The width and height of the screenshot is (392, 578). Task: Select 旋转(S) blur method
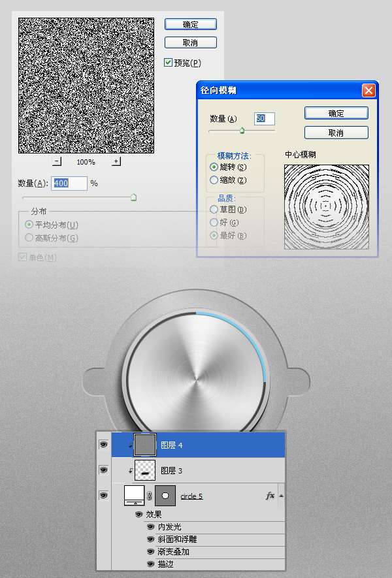[x=214, y=167]
